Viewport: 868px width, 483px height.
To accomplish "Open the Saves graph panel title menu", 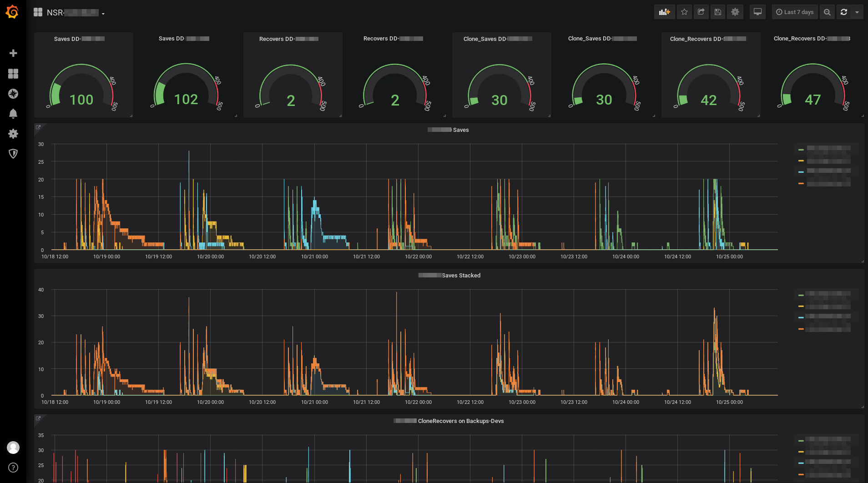I will pos(448,130).
